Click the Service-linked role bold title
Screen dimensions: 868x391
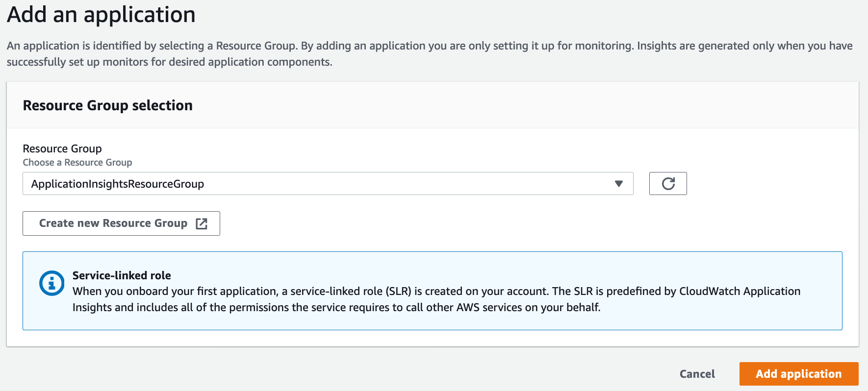122,275
